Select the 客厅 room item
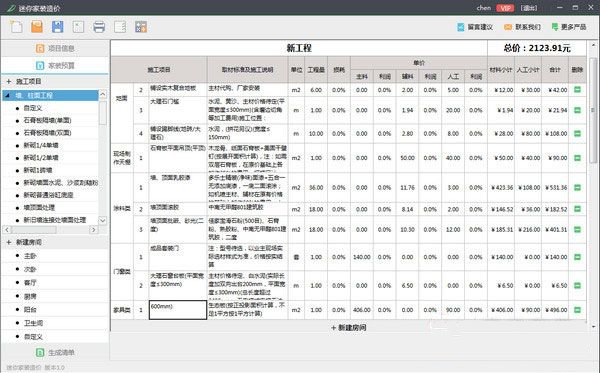The image size is (600, 373). pyautogui.click(x=30, y=282)
